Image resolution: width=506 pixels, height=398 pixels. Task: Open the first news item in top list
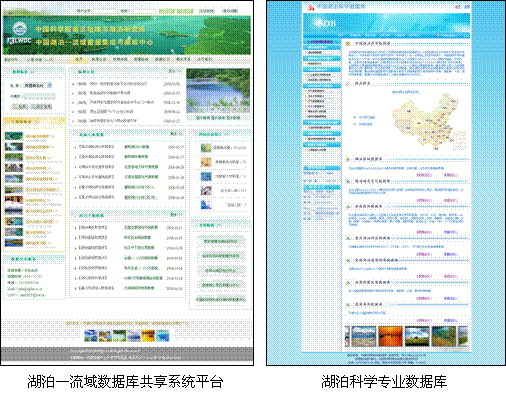click(112, 84)
